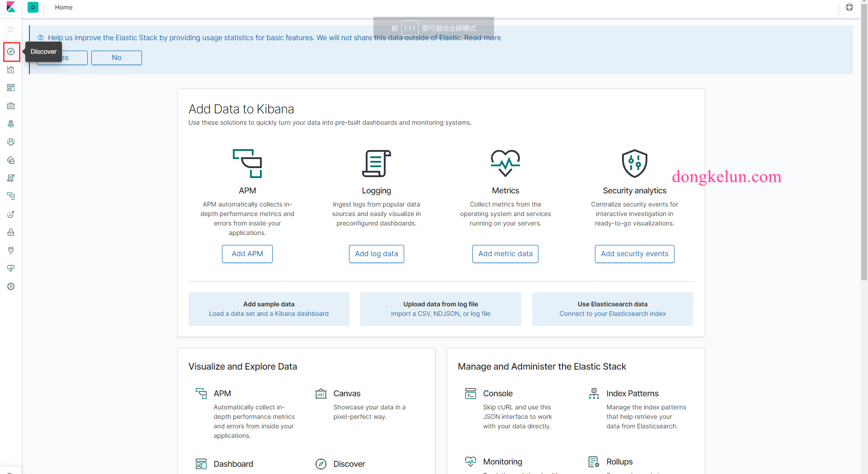This screenshot has width=868, height=474.
Task: Click the 'Add Data to Kibana' heading
Action: [x=241, y=109]
